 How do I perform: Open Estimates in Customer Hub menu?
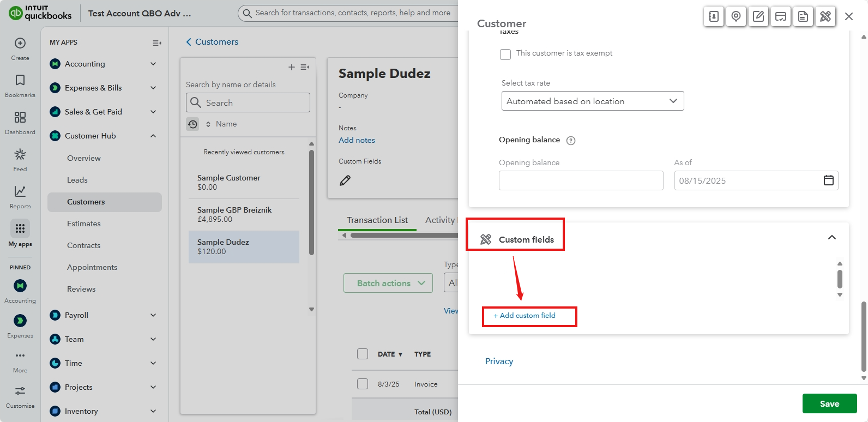84,224
